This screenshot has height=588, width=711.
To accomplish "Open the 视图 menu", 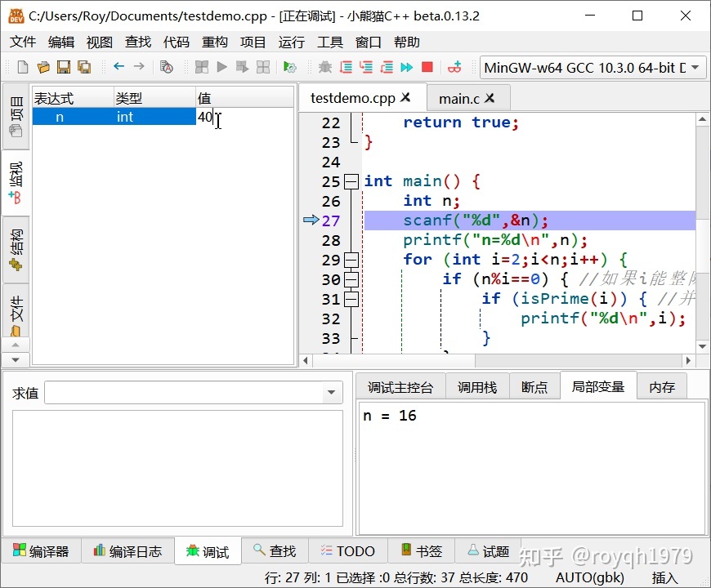I will coord(100,42).
